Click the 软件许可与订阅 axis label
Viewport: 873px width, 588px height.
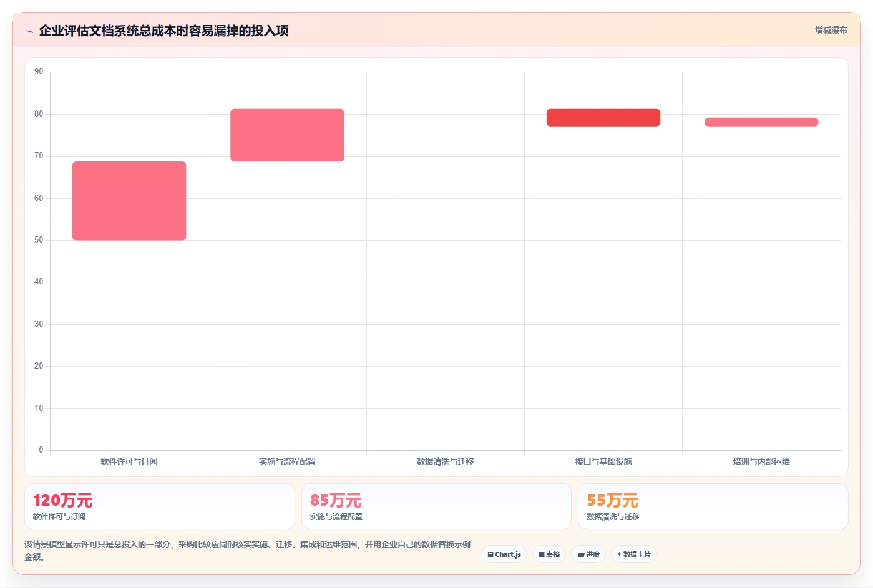tap(129, 461)
